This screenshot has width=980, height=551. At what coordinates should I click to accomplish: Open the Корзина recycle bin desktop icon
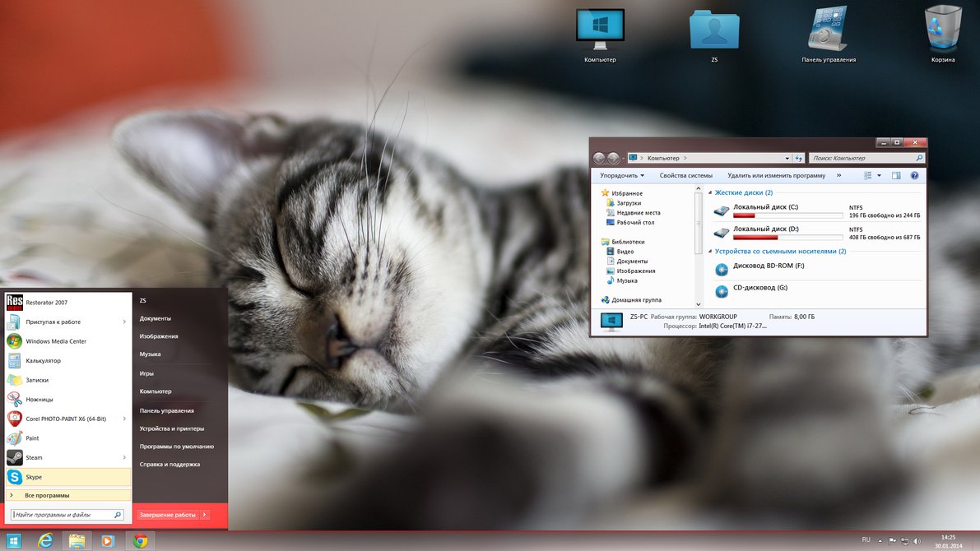point(942,33)
